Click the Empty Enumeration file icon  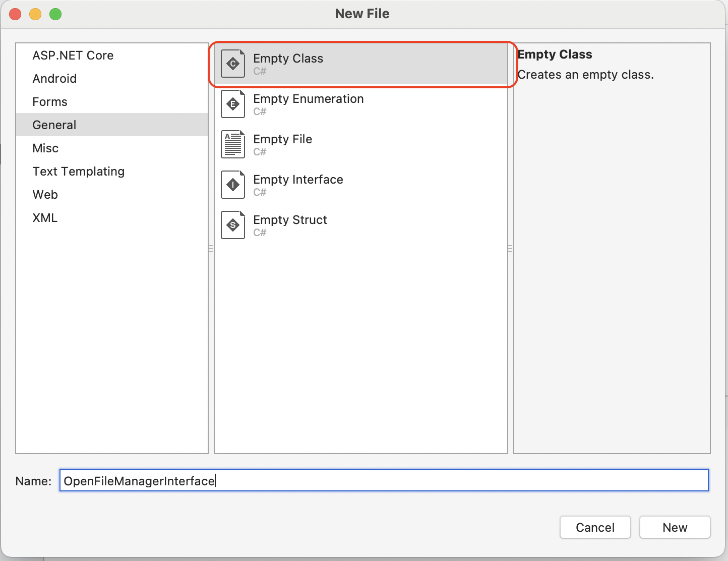(233, 104)
